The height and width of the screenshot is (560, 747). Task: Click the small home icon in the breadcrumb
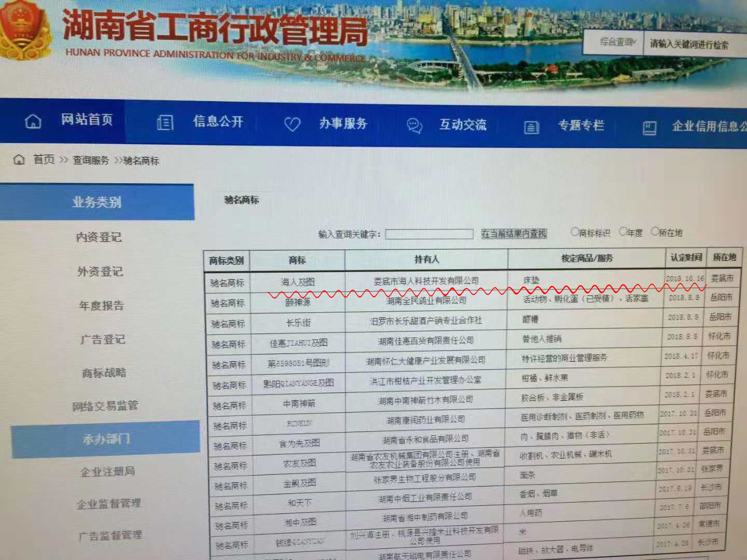tap(18, 160)
